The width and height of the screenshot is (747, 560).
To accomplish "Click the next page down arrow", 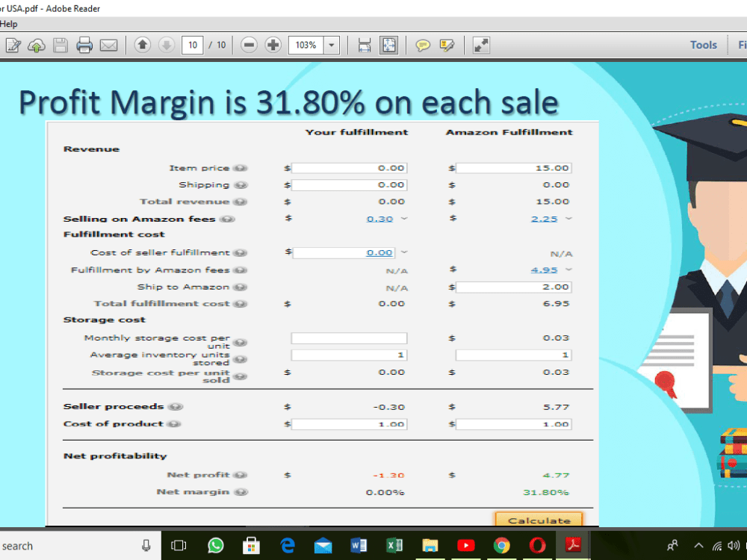I will (x=167, y=46).
